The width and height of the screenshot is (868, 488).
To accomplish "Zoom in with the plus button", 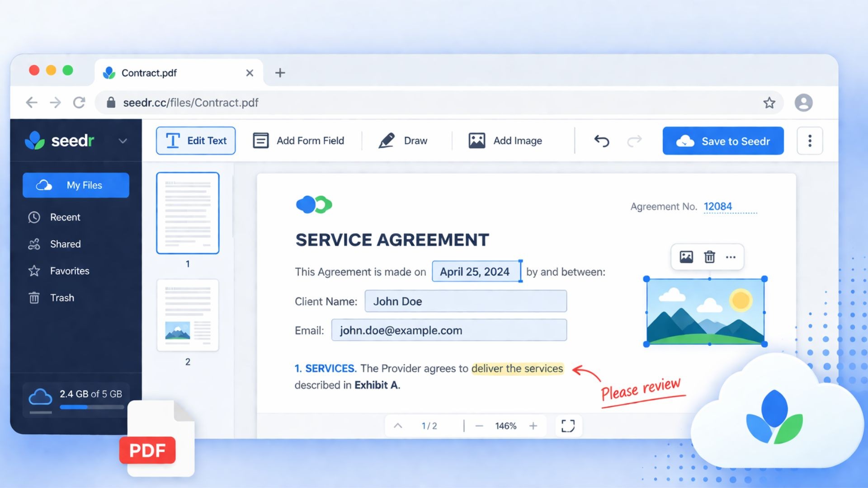I will (533, 426).
